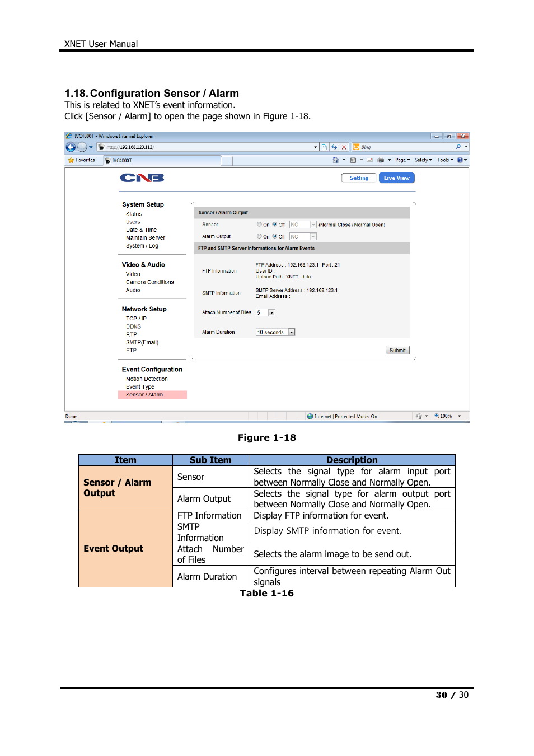Click the Done status bar text
Screen dimensions: 534x756
[71, 416]
